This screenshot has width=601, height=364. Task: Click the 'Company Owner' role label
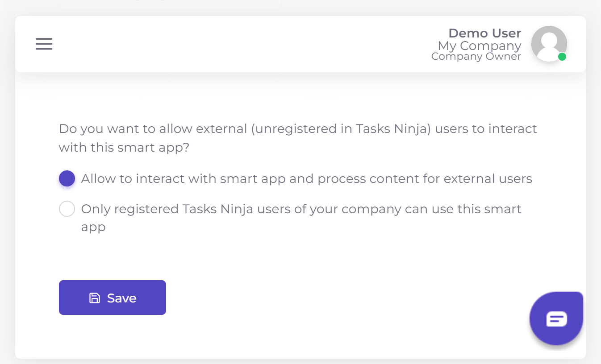click(x=476, y=56)
